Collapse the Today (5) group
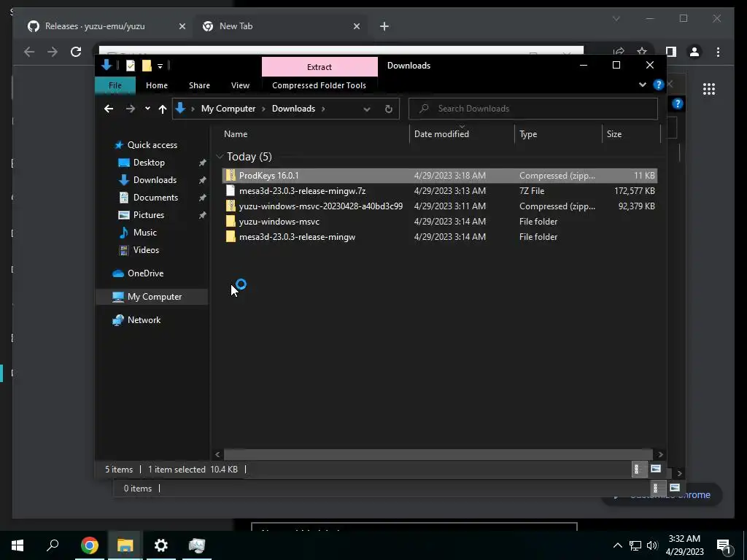This screenshot has height=560, width=747. coord(220,157)
